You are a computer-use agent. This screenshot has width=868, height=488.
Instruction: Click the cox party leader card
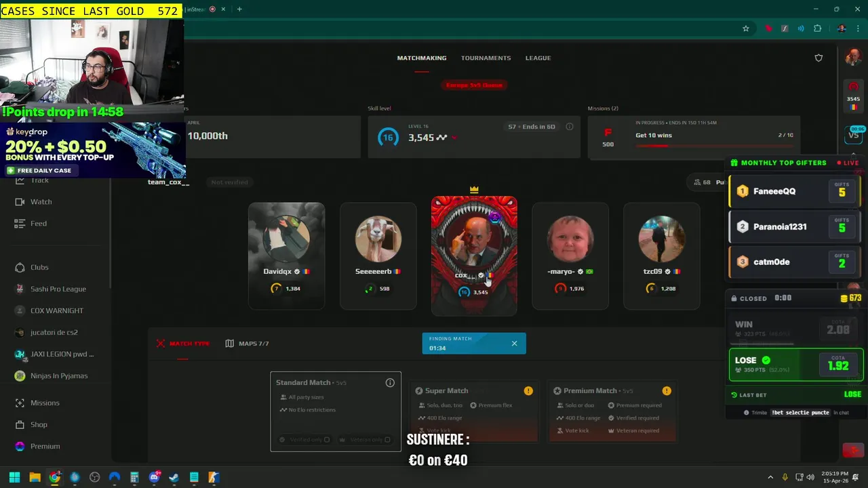474,256
